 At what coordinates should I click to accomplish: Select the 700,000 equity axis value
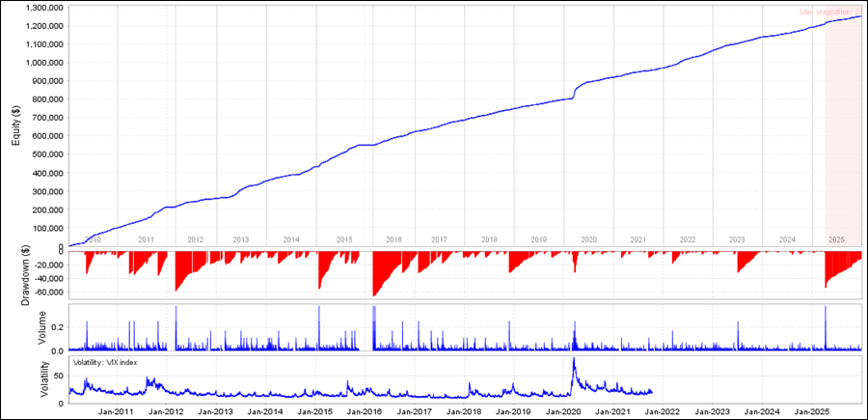49,118
